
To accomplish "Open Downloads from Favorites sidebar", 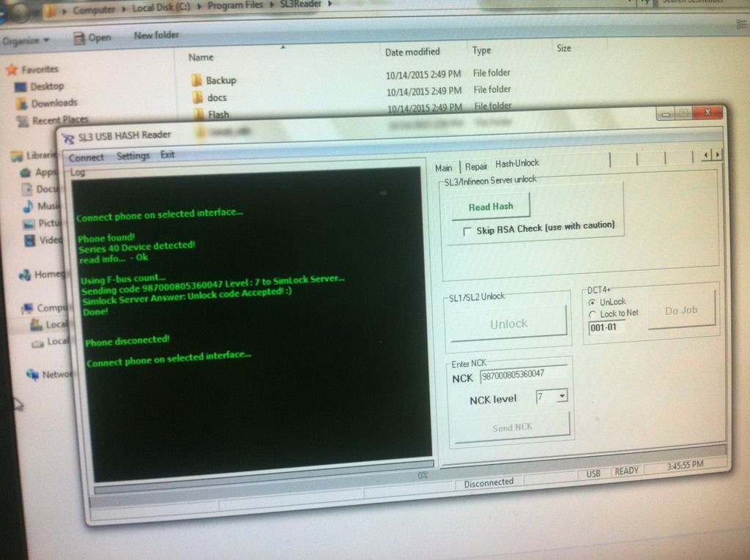I will point(23,103).
